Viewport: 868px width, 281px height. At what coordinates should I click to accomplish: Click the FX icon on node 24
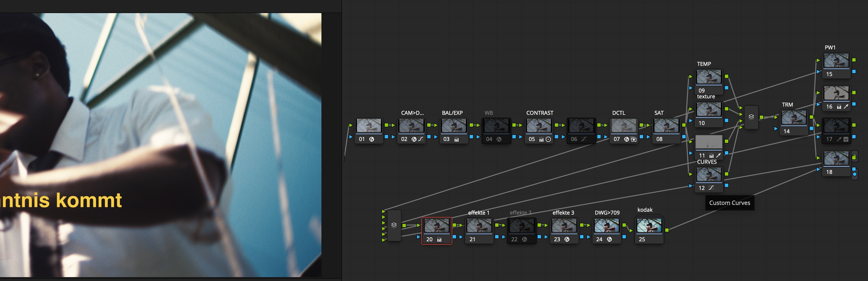coord(609,239)
